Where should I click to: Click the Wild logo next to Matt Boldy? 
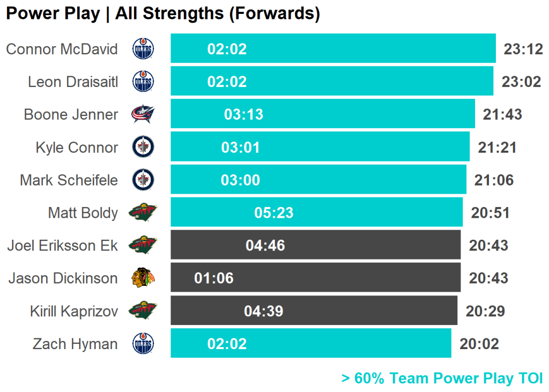143,212
